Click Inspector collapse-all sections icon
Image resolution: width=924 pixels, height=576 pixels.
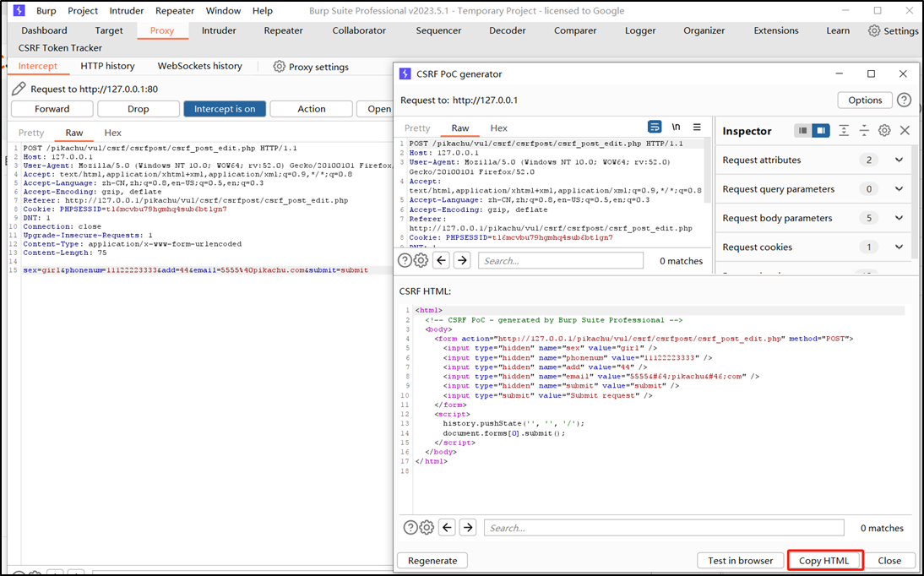(x=864, y=131)
